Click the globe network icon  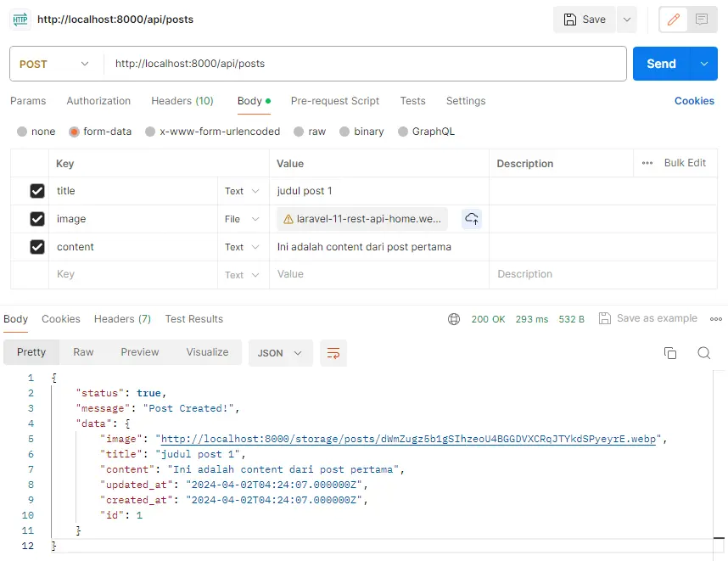tap(454, 319)
